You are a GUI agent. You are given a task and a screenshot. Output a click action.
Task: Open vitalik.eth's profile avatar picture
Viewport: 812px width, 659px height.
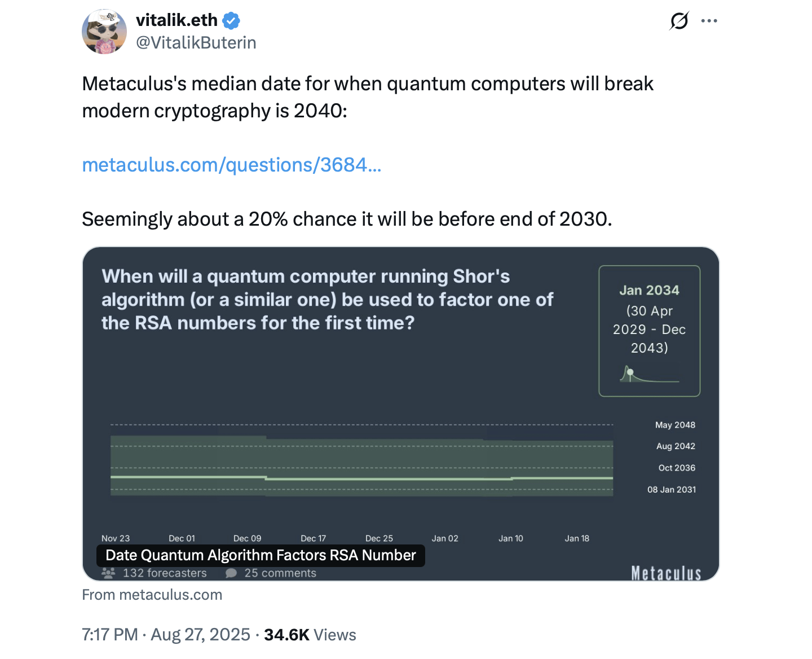[x=104, y=32]
